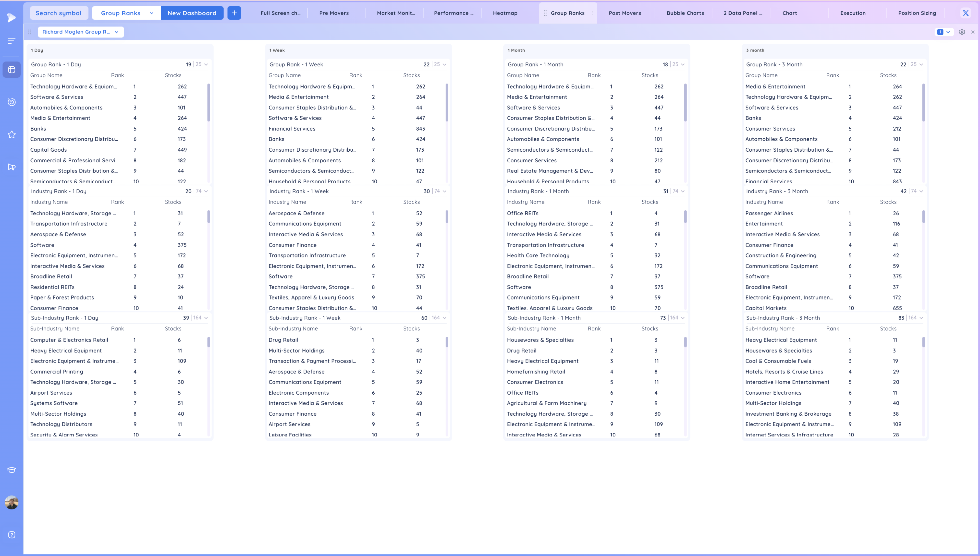Open the alerts megaphone icon in the sidebar

pyautogui.click(x=12, y=167)
